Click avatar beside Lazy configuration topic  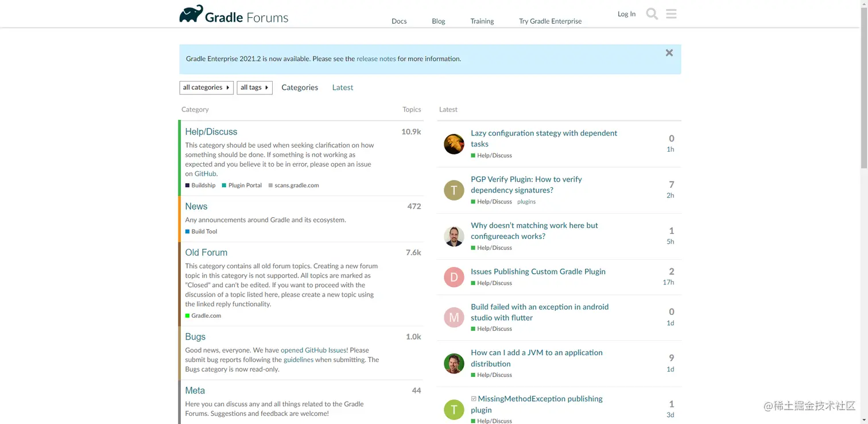pos(454,144)
